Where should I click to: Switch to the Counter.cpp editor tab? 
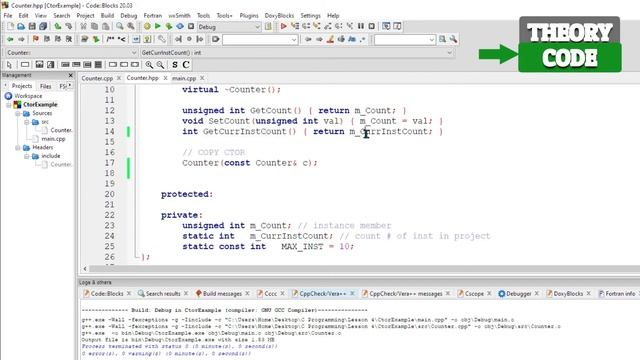pyautogui.click(x=97, y=78)
